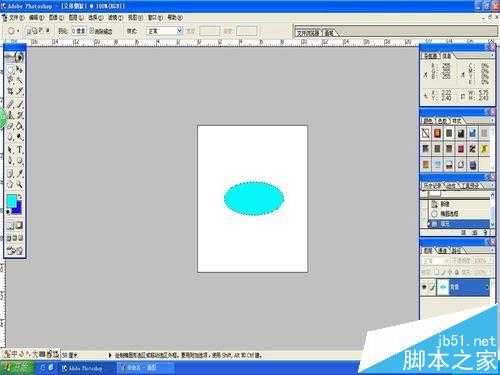Viewport: 500px width, 375px height.
Task: Click Jump to ImageReady at toolbox bottom
Action: [15, 250]
